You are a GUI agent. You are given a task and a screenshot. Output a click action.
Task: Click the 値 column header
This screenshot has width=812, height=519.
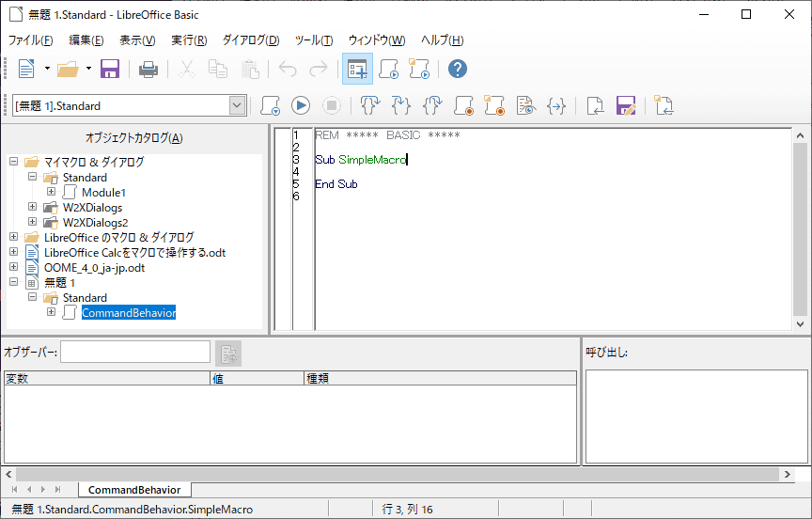(257, 378)
